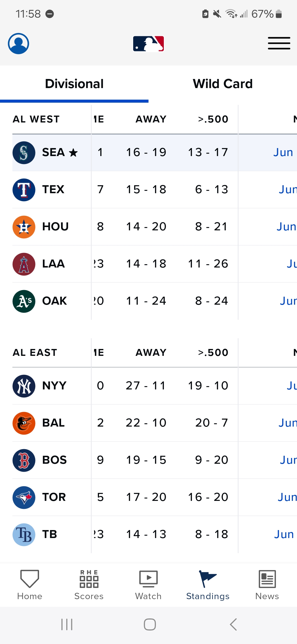Switch to the Wild Card tab
Image resolution: width=297 pixels, height=644 pixels.
222,84
